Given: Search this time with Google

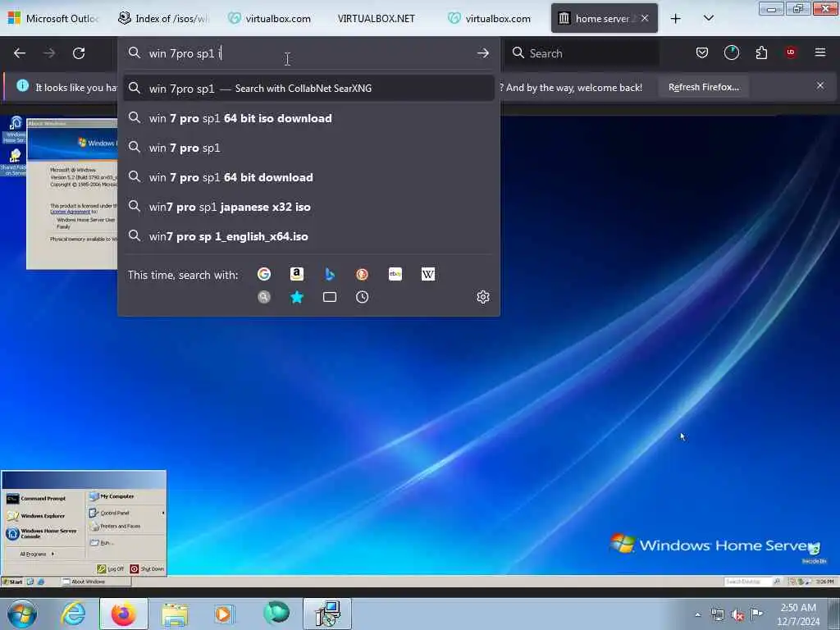Looking at the screenshot, I should 264,274.
